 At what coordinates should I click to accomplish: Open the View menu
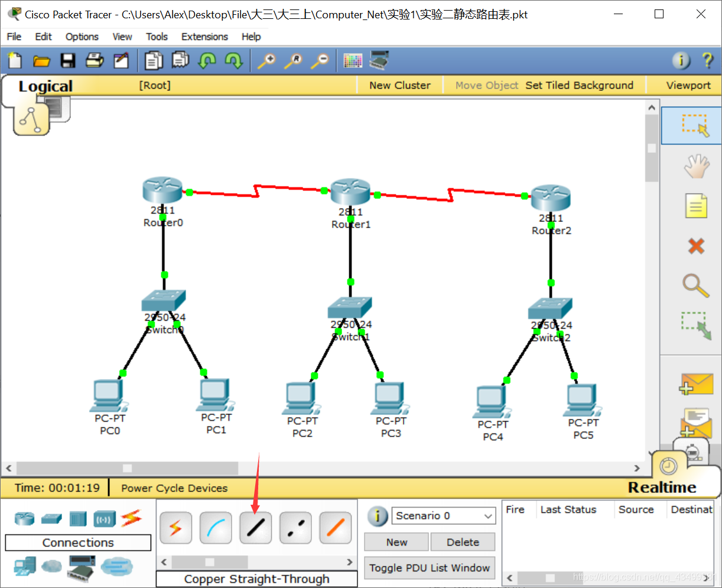(122, 37)
